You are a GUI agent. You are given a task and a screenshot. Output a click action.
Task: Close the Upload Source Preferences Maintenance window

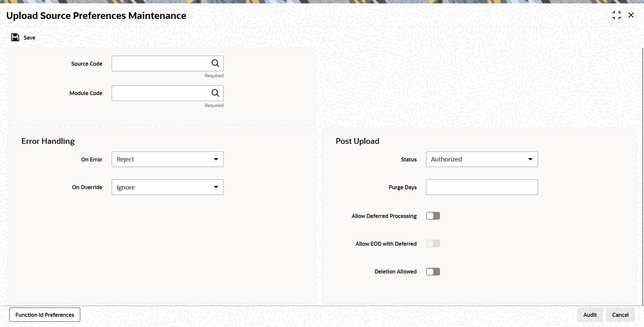click(631, 15)
